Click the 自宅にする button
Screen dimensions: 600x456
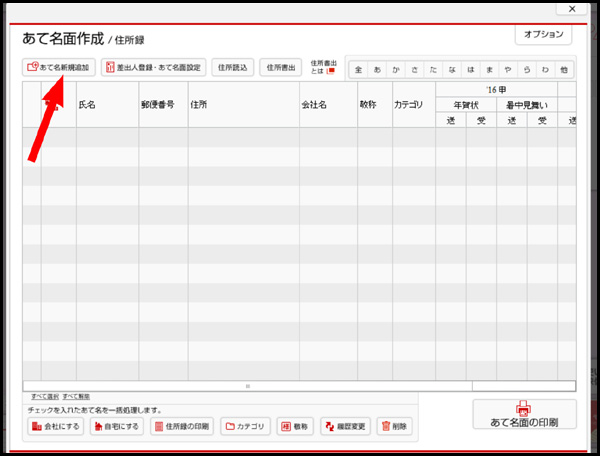(x=117, y=426)
